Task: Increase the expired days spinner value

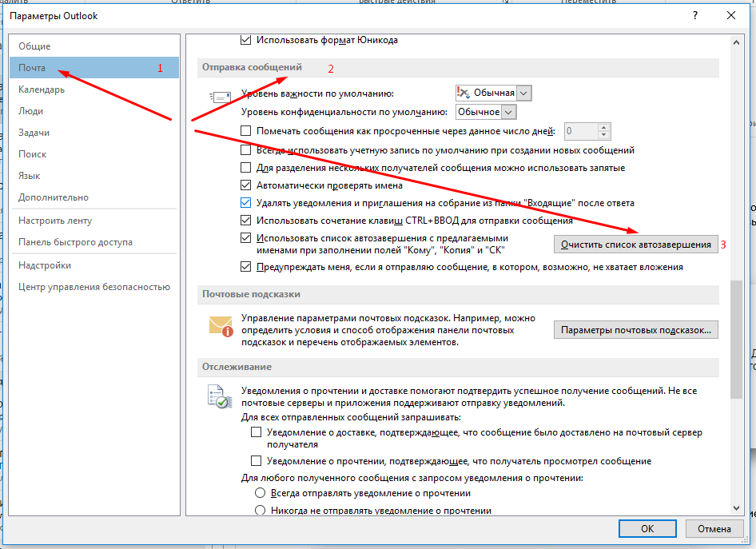Action: 604,127
